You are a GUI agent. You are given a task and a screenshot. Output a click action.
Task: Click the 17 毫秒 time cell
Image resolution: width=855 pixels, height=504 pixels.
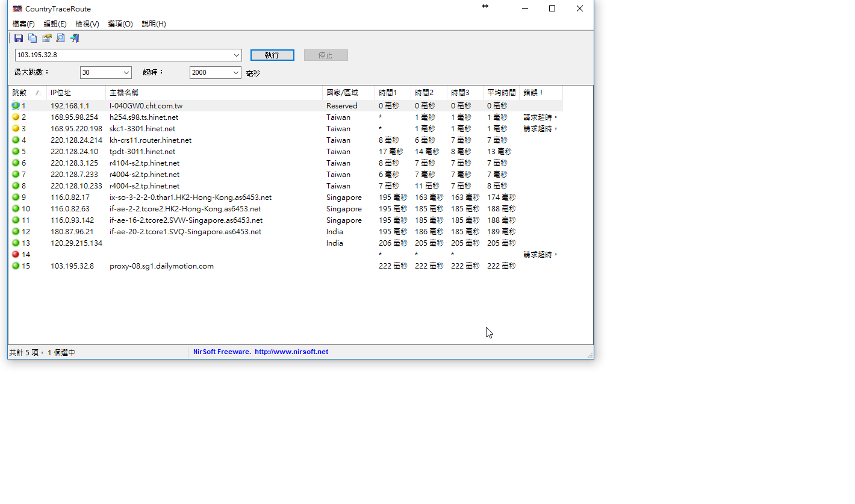pos(391,152)
